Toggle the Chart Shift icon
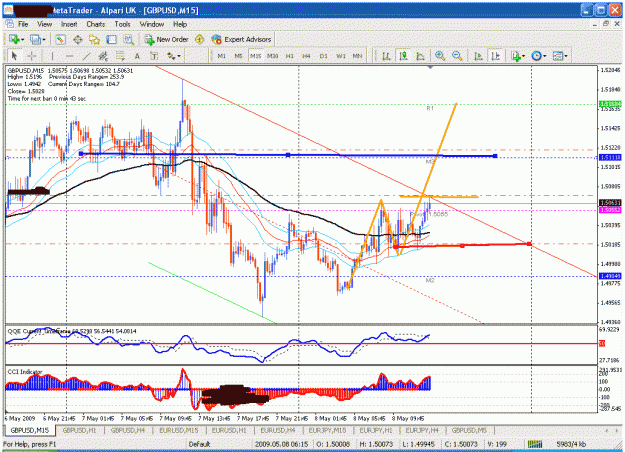The height and width of the screenshot is (452, 625). [x=495, y=56]
